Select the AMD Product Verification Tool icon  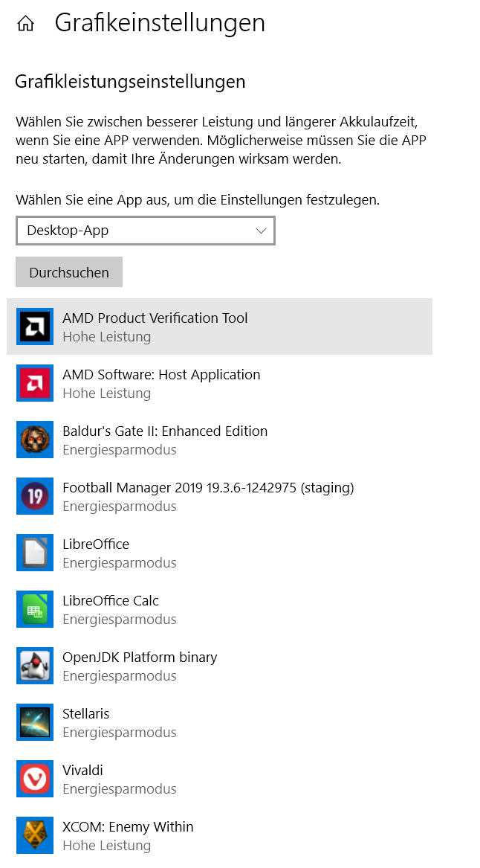(35, 327)
